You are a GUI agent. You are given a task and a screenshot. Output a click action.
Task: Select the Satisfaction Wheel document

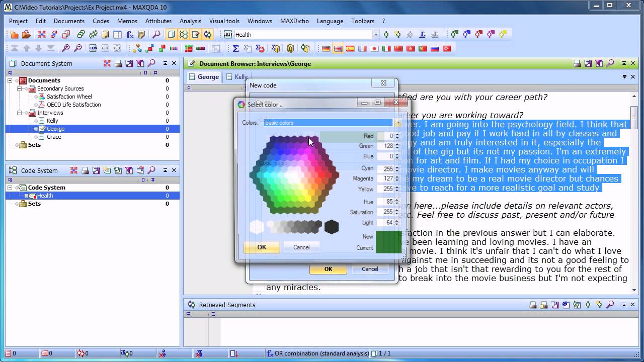coord(69,97)
